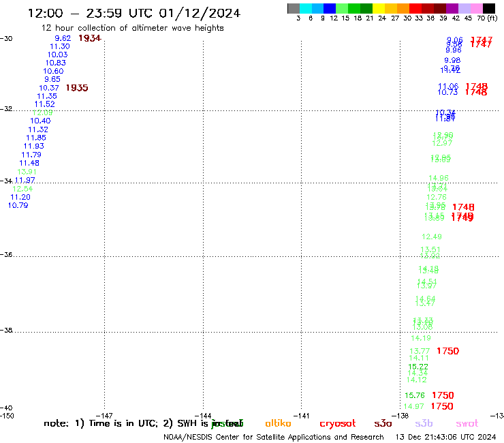This screenshot has width=504, height=443.
Task: Click the 10.40 wave height reading
Action: 40,121
